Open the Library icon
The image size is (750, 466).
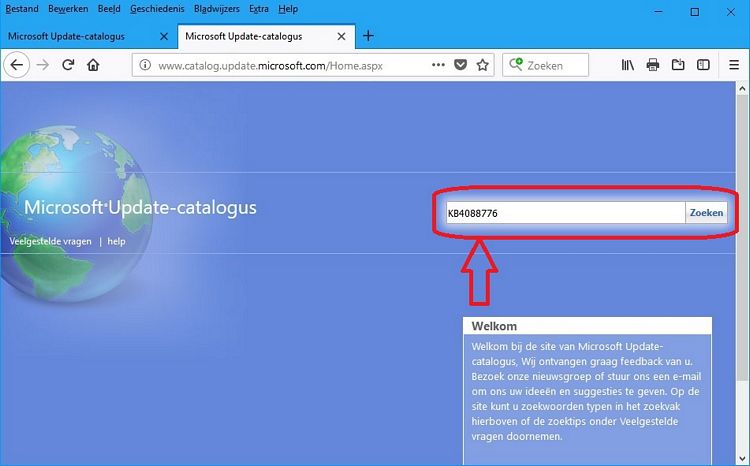(628, 65)
